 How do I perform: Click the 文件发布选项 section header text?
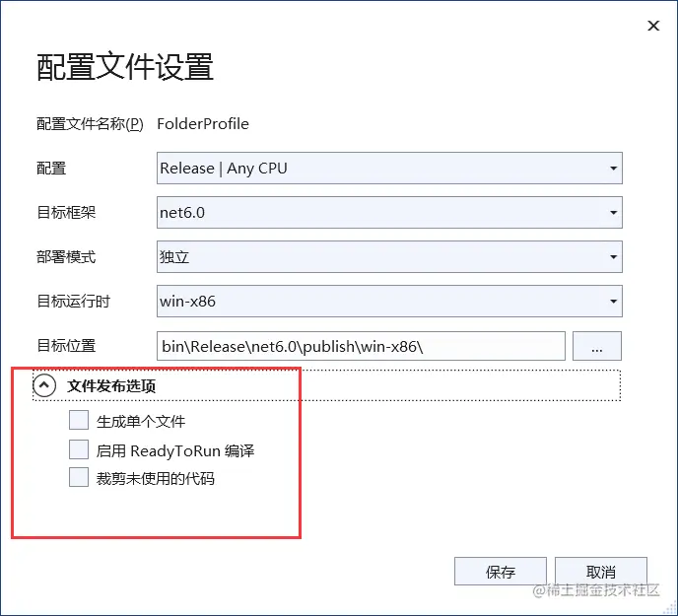click(111, 386)
